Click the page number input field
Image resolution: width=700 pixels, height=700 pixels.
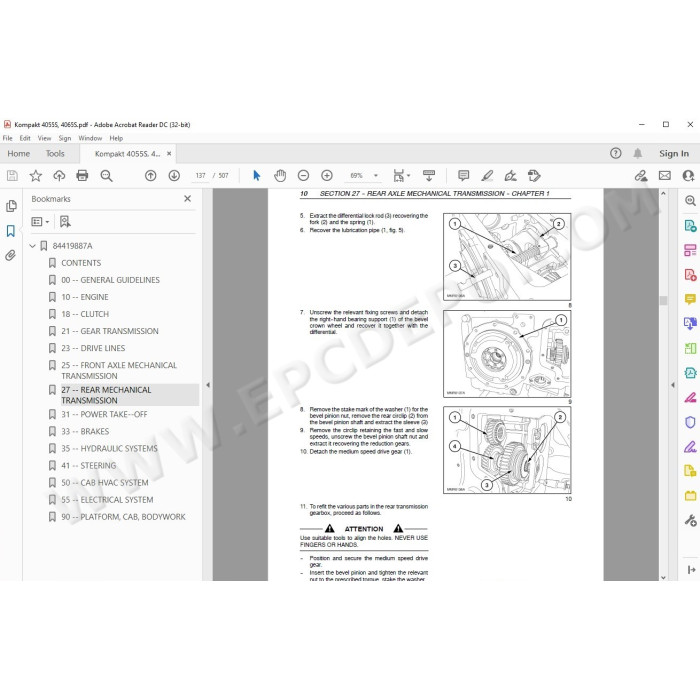coord(200,175)
